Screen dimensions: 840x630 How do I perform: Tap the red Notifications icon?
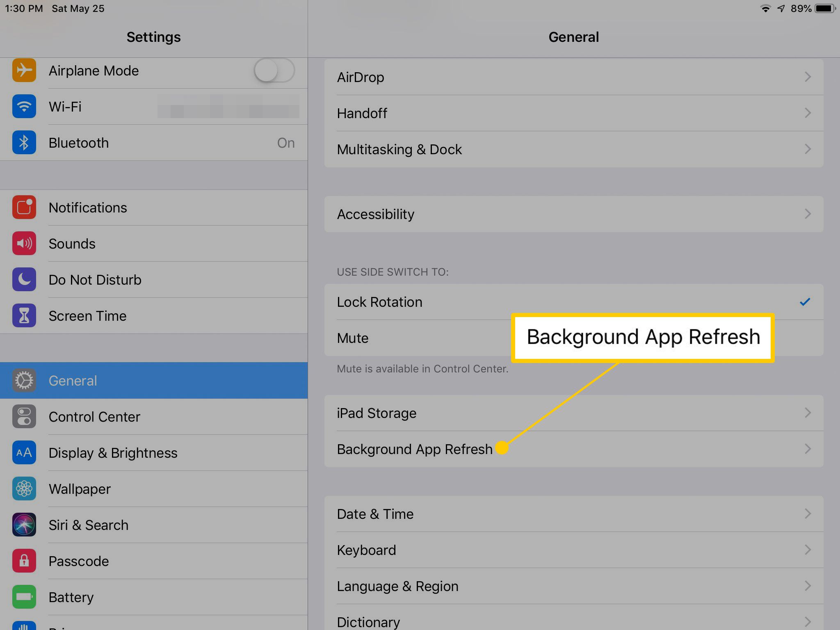tap(24, 208)
